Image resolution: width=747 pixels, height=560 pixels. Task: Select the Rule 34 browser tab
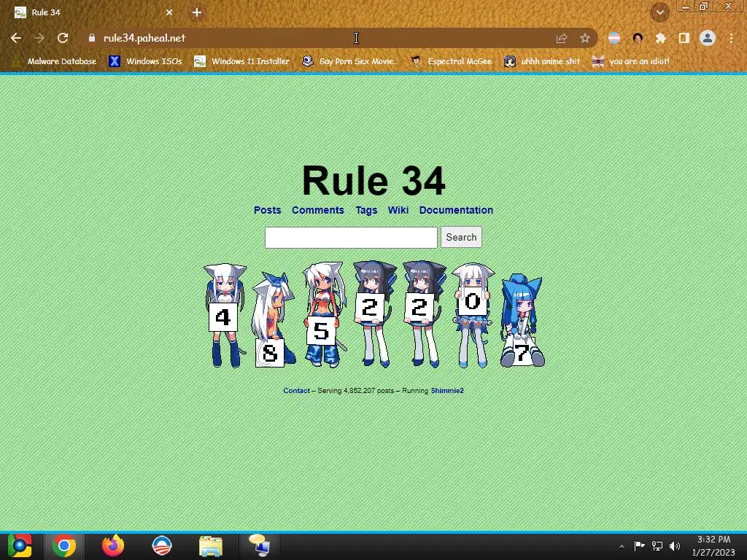[93, 12]
